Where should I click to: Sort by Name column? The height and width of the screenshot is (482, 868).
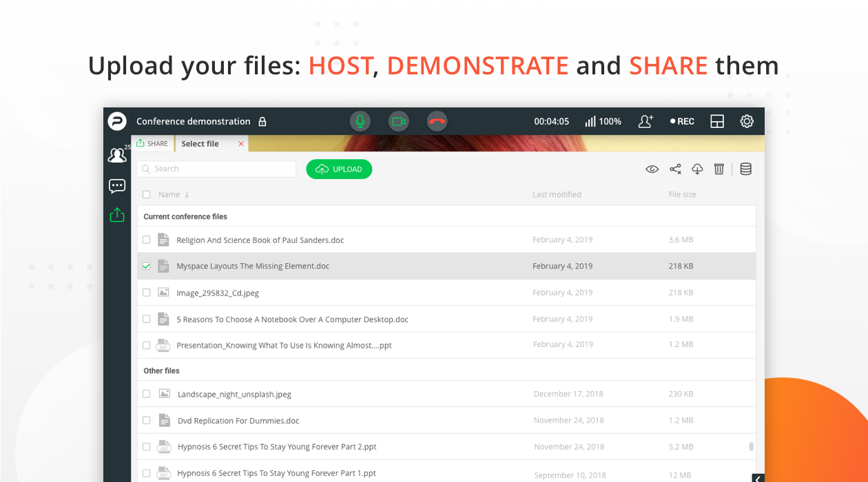173,195
